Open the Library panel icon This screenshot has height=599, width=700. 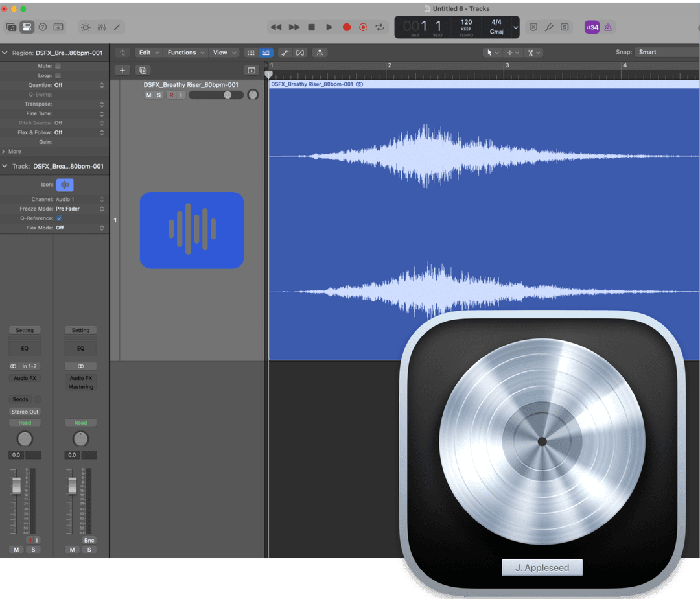[11, 27]
